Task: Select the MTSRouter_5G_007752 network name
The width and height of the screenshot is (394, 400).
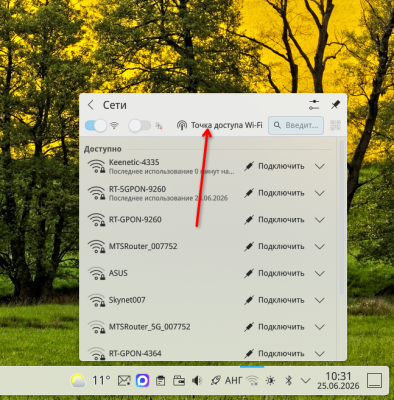Action: click(x=150, y=327)
